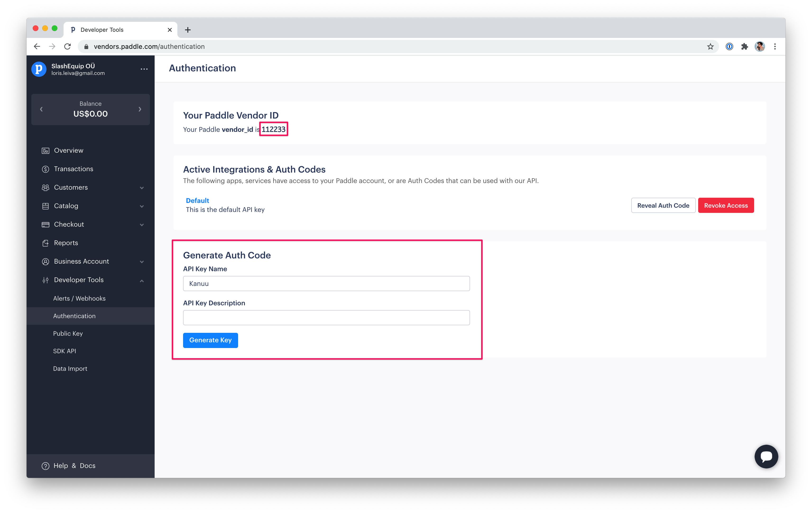Viewport: 812px width, 513px height.
Task: Select the API Key Name input field
Action: point(326,283)
